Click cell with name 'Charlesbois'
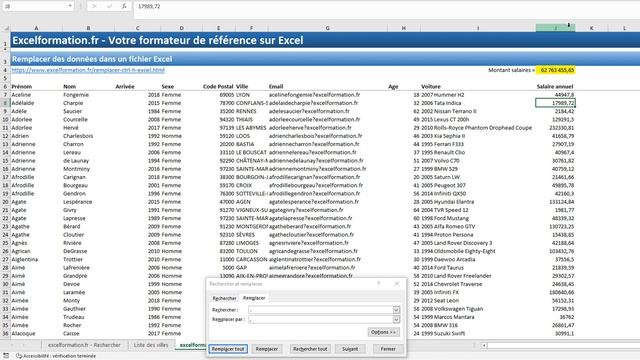Image resolution: width=640 pixels, height=360 pixels. [88, 136]
